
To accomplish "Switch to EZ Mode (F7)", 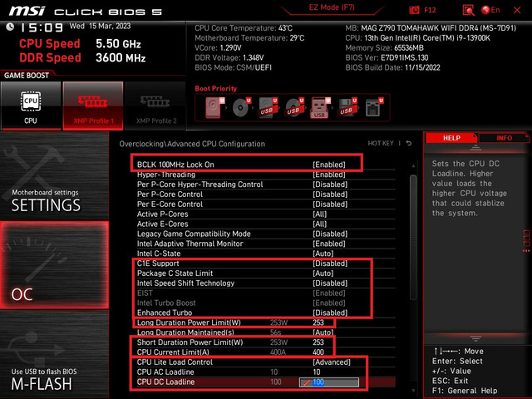I will click(x=332, y=7).
